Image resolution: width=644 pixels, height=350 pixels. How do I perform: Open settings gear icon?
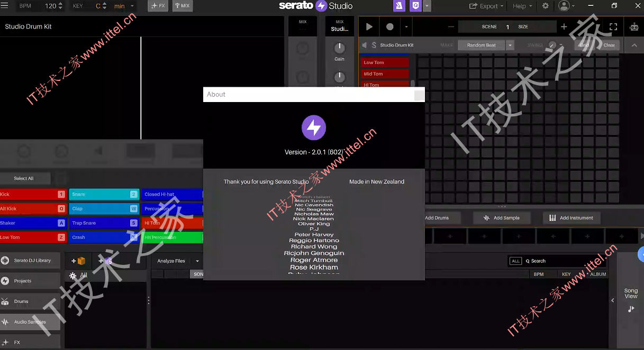pyautogui.click(x=546, y=6)
